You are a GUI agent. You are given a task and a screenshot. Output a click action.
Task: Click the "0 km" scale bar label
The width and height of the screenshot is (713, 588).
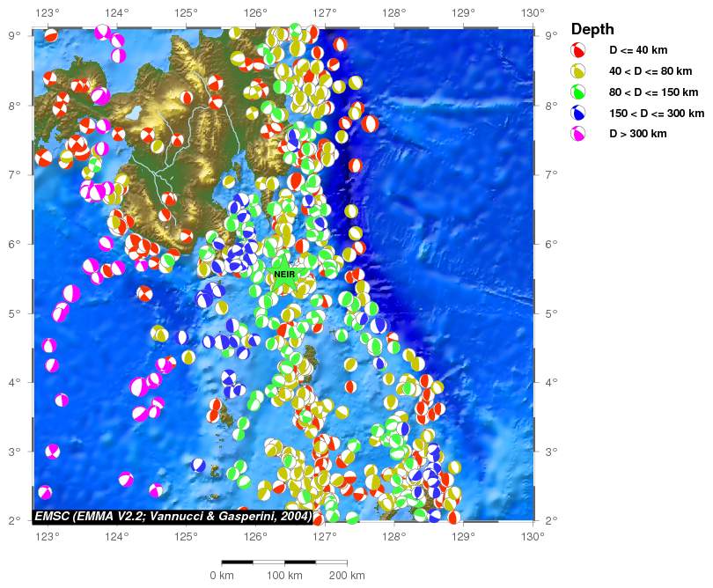point(221,576)
